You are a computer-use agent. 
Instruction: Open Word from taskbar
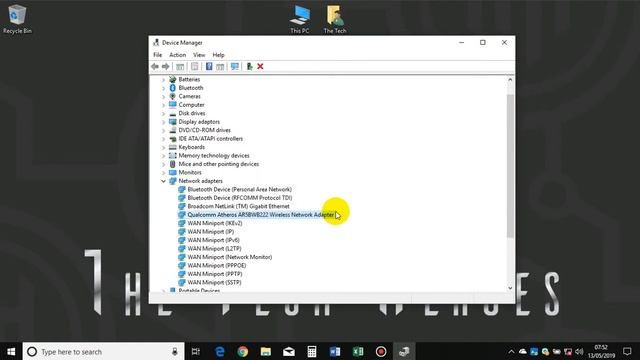[335, 351]
